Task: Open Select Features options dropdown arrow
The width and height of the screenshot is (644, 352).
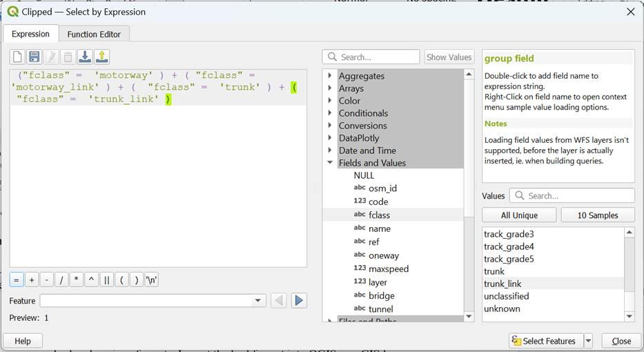Action: click(588, 341)
